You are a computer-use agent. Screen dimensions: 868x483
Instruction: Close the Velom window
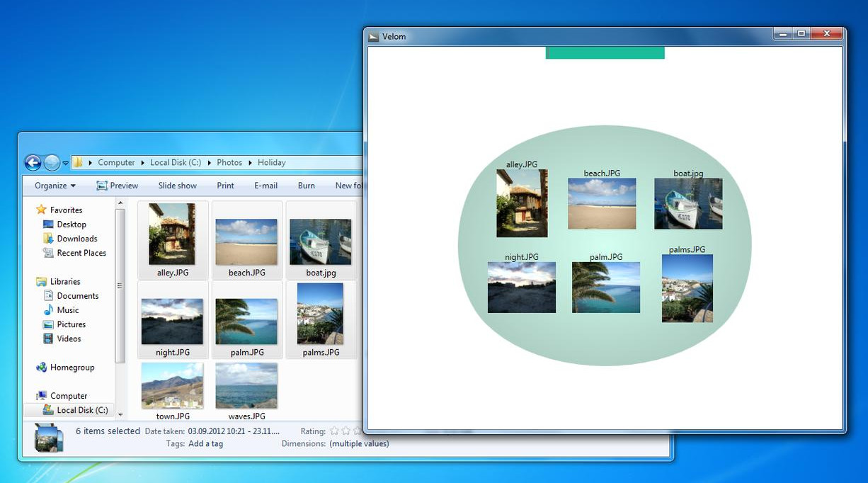826,33
